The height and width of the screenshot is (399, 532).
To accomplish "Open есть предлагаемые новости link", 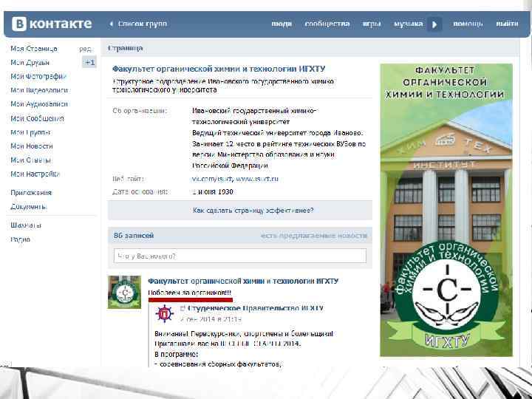I will click(x=313, y=236).
